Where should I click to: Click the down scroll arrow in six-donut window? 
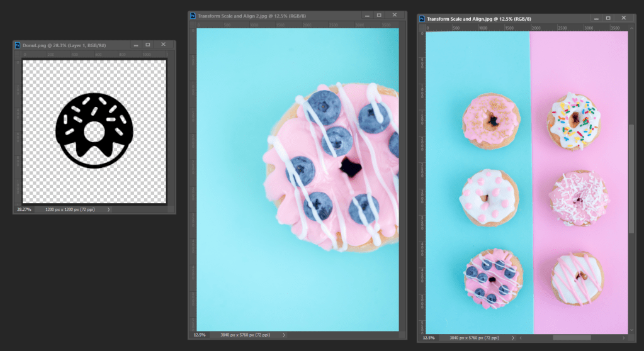pyautogui.click(x=631, y=330)
